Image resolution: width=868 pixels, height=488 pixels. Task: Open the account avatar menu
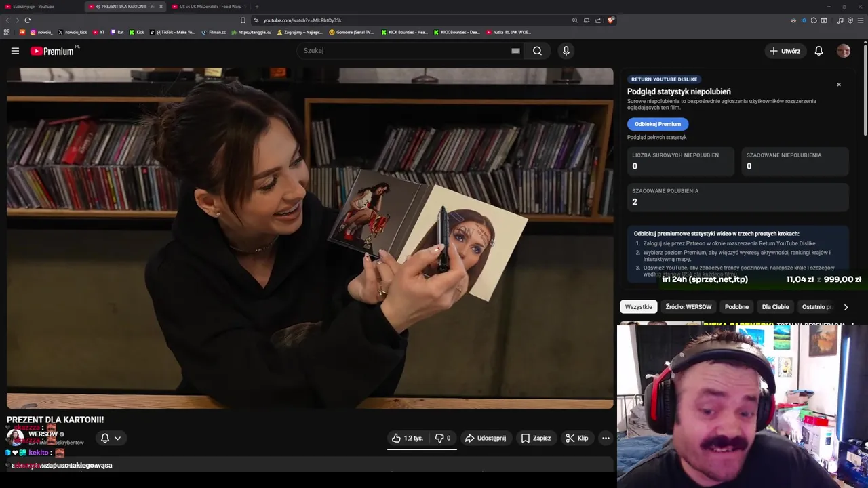(844, 51)
